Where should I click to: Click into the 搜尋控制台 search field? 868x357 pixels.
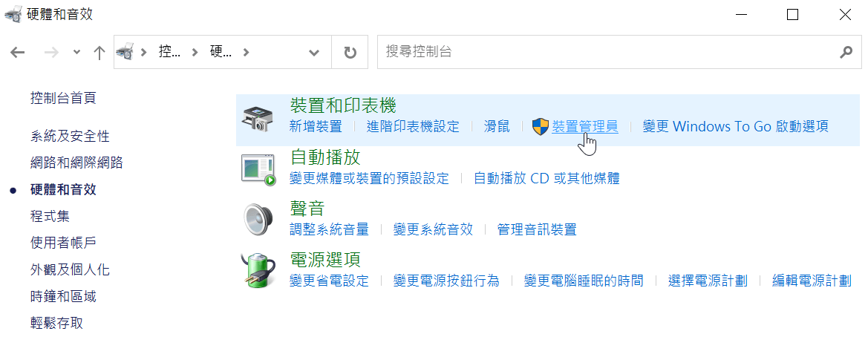[x=609, y=53]
